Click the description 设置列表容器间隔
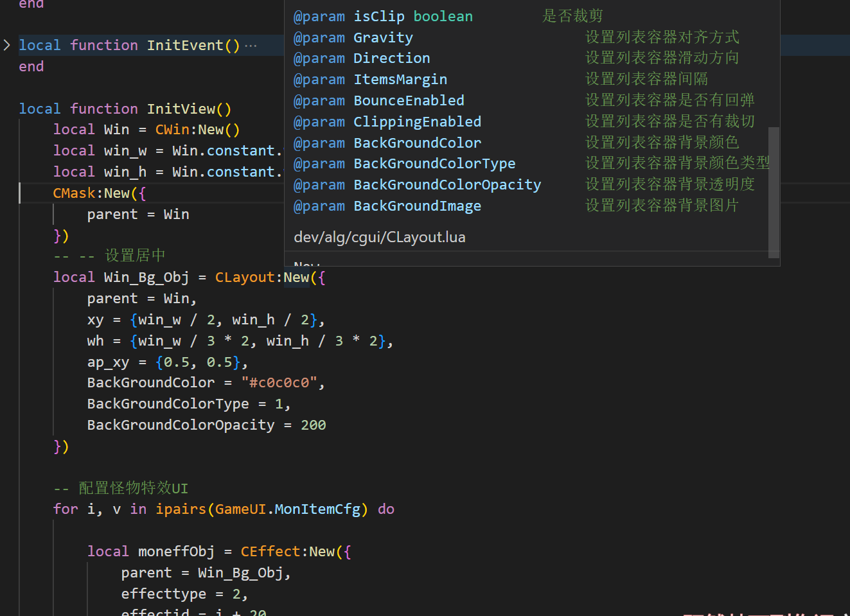Image resolution: width=850 pixels, height=616 pixels. (x=647, y=79)
